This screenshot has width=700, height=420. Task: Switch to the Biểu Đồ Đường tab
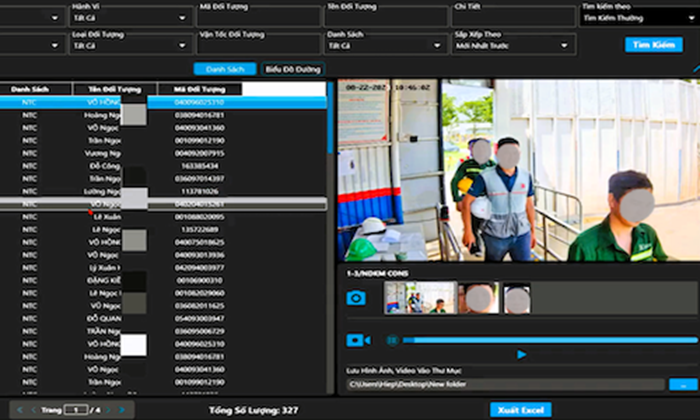click(293, 69)
